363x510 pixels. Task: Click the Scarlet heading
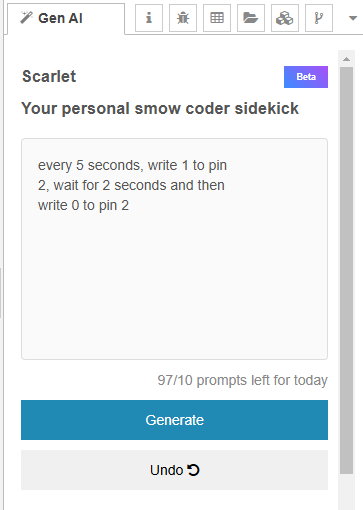[49, 76]
